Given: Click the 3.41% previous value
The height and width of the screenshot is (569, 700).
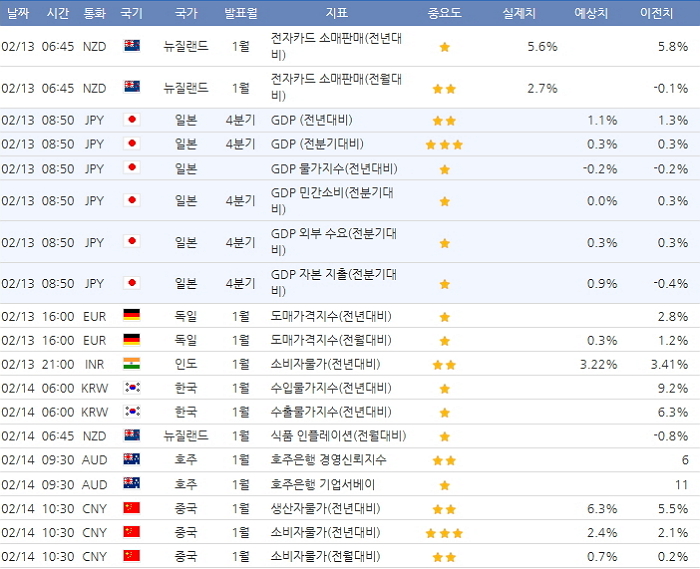Looking at the screenshot, I should (x=669, y=365).
